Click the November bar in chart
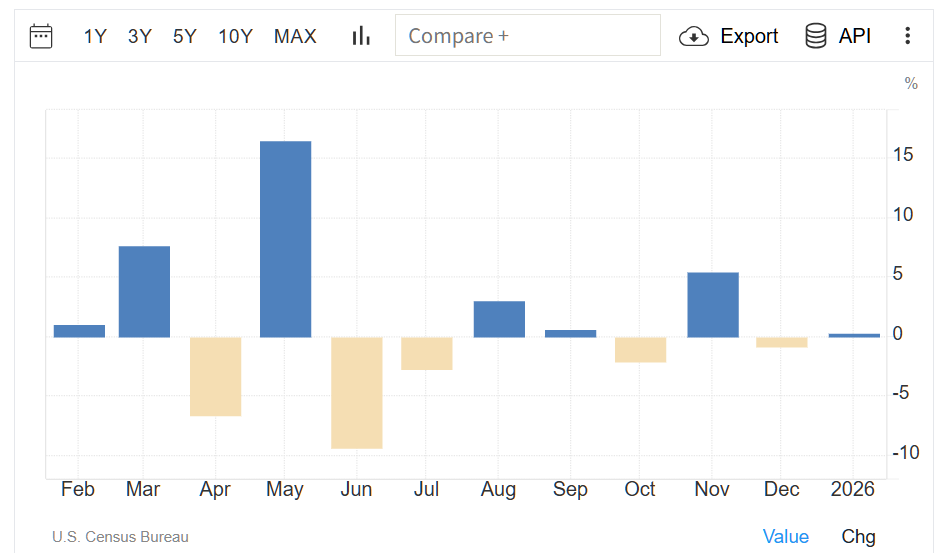Viewport: 943px width, 553px height. (x=713, y=305)
